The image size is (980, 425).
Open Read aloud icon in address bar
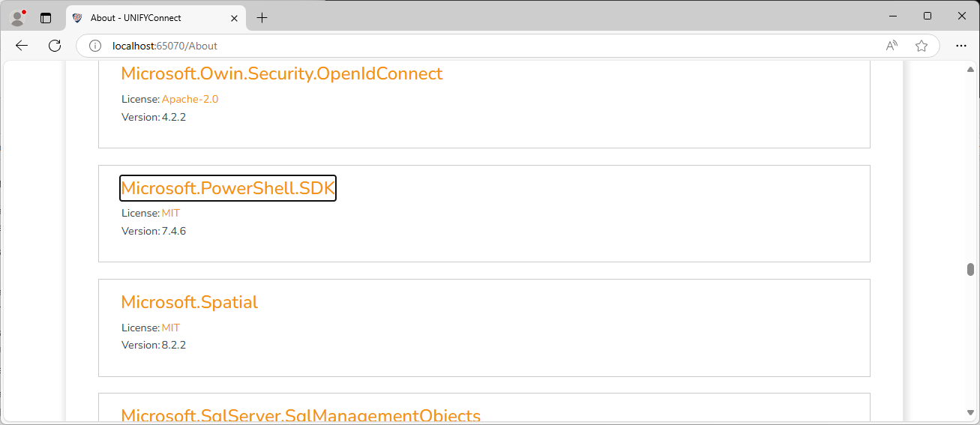(892, 46)
